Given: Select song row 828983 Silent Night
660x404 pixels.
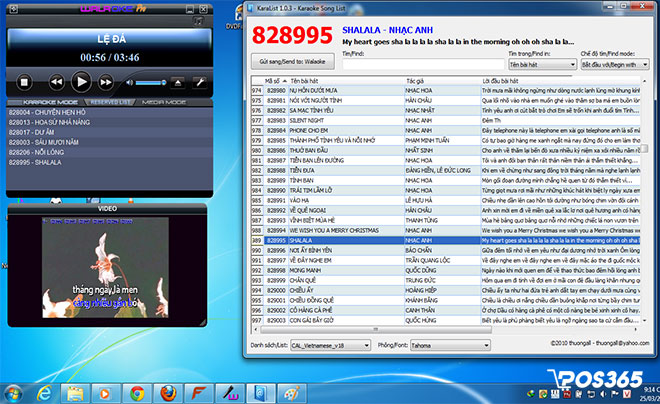Looking at the screenshot, I should click(445, 120).
